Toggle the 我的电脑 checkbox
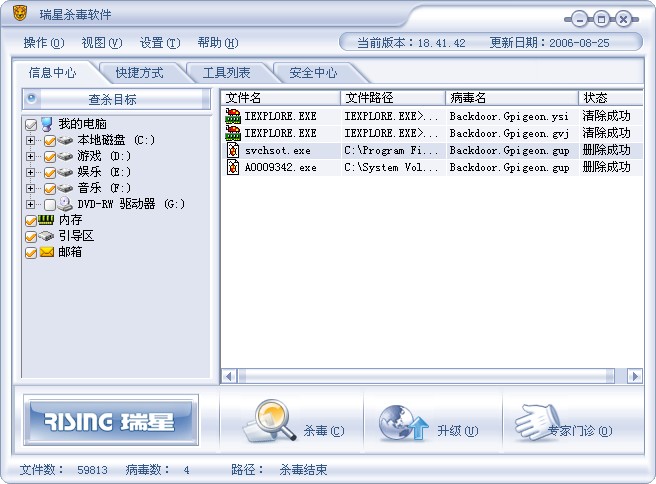The width and height of the screenshot is (656, 484). [31, 125]
